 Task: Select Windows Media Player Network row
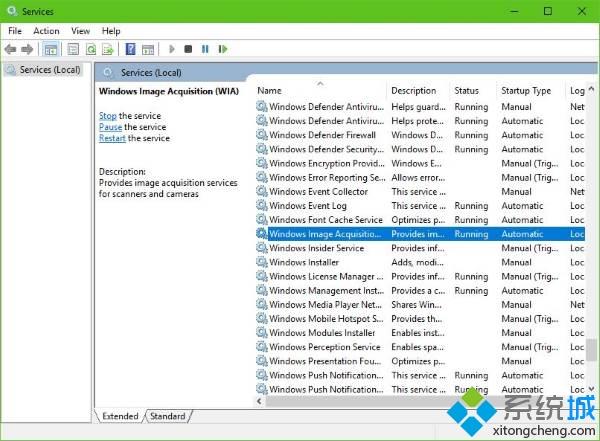tap(420, 305)
